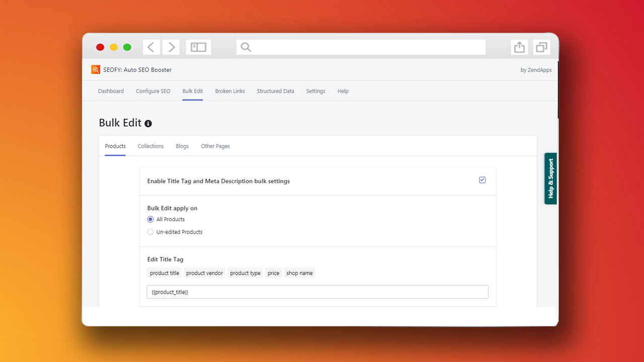
Task: Click the green maximize window dot
Action: tap(127, 47)
